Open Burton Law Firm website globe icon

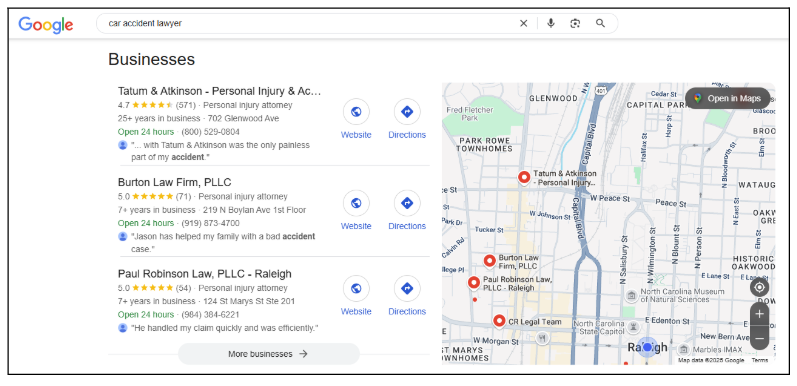[356, 203]
